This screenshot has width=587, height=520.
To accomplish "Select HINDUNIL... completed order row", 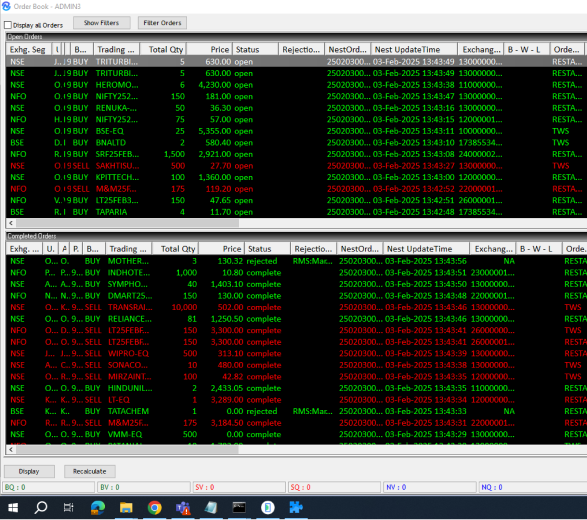I will (x=296, y=388).
